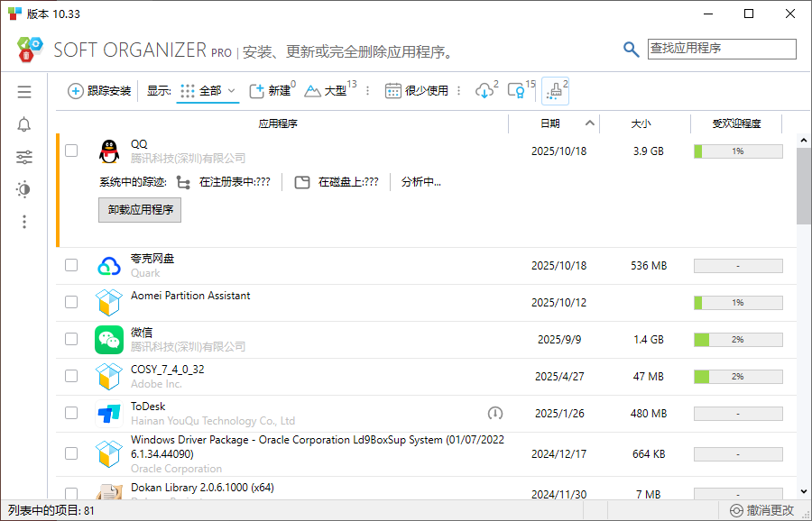
Task: Open the traces cleaner icon with badge 2
Action: click(558, 90)
